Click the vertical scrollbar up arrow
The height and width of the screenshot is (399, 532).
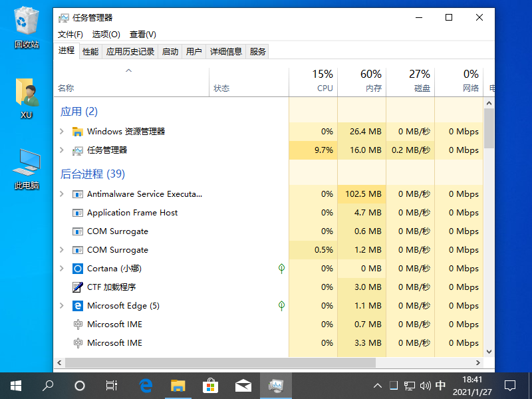[489, 103]
